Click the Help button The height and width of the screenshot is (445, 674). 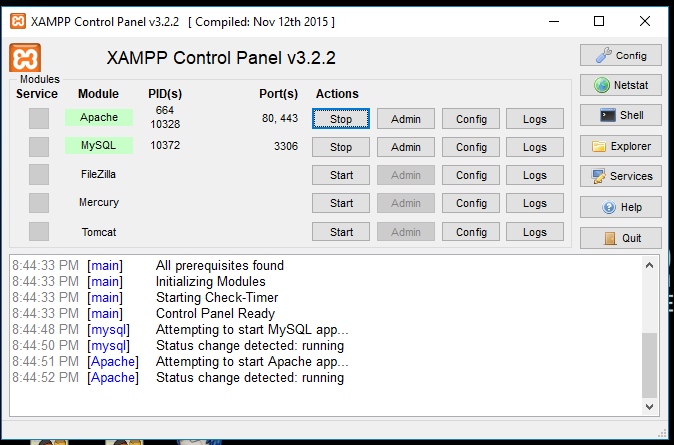click(x=621, y=207)
